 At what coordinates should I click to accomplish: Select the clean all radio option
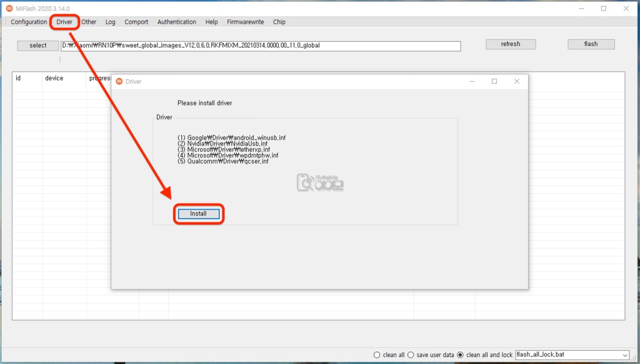tap(389, 355)
